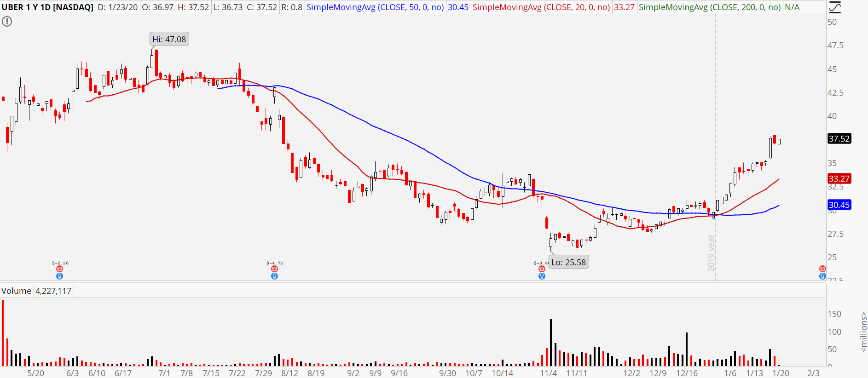Click the red 33.27 tag on the price axis
Viewport: 868px width, 378px height.
(x=839, y=179)
